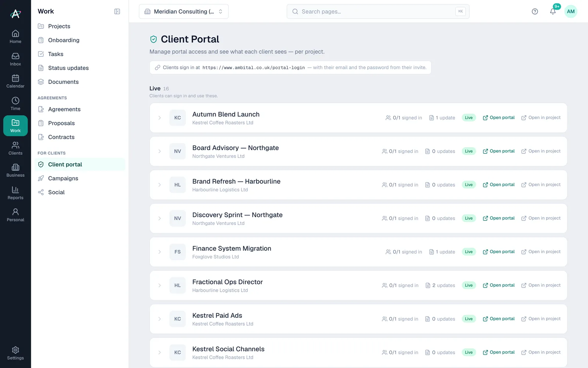The image size is (588, 368).
Task: Click the NV avatar for Board Advisory
Action: coord(178,151)
